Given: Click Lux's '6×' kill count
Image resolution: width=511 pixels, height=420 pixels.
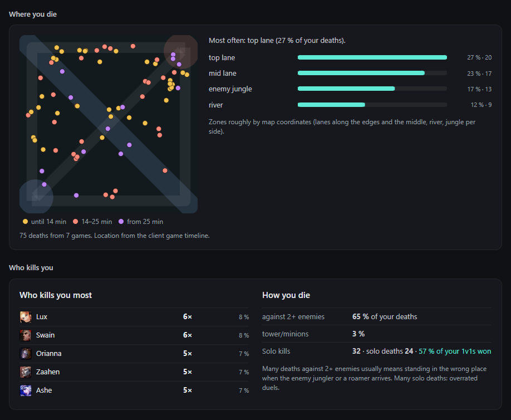Looking at the screenshot, I should [x=188, y=316].
